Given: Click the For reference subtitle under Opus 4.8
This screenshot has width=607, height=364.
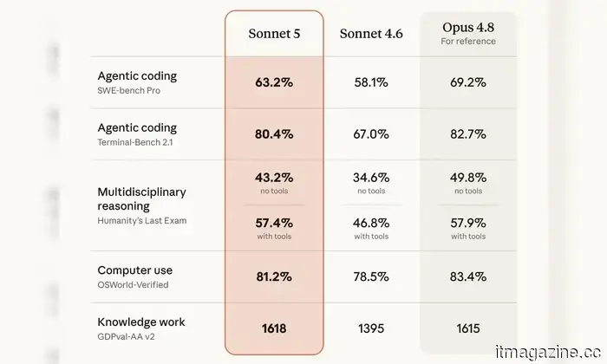Looking at the screenshot, I should pos(468,42).
